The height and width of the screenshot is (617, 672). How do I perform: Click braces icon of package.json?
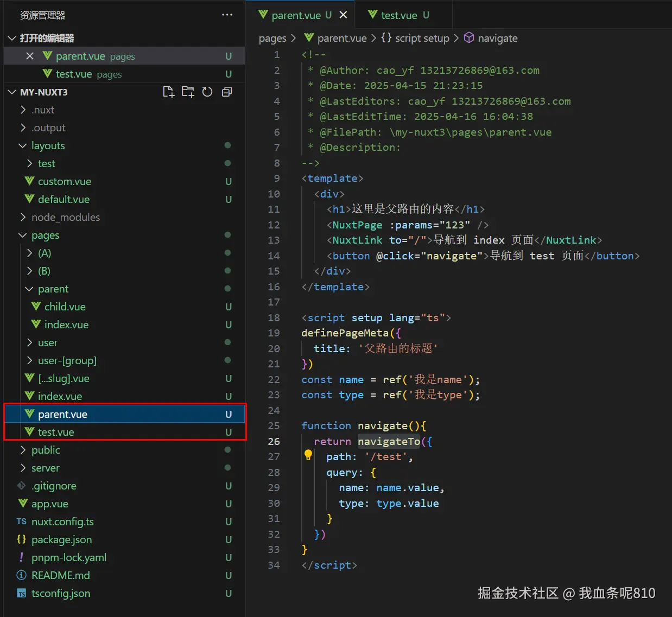coord(21,539)
